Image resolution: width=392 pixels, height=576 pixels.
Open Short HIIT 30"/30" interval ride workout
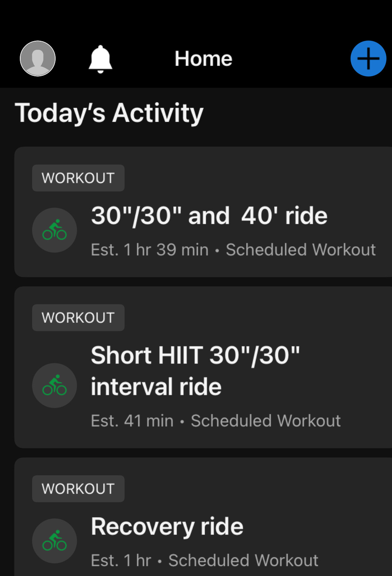click(195, 371)
